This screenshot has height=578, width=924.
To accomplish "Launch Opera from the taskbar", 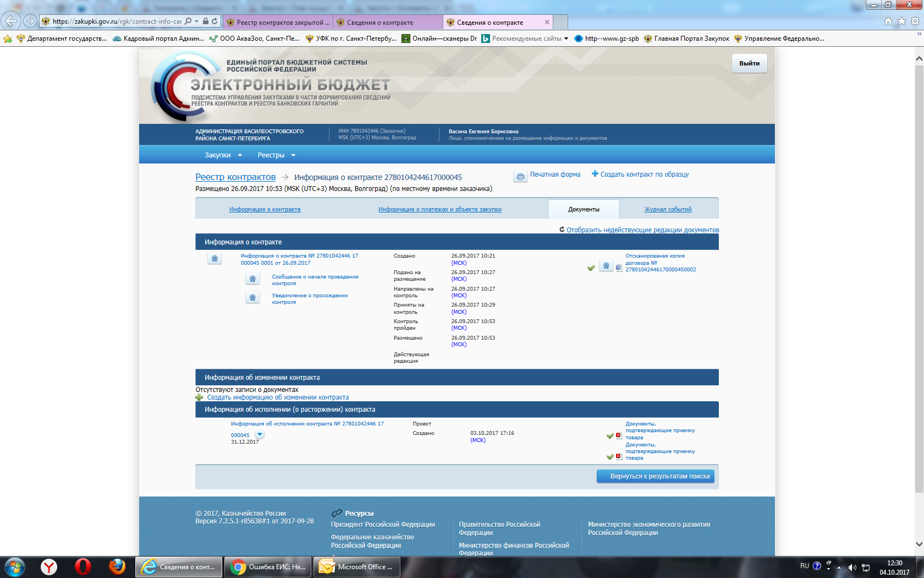I will pyautogui.click(x=83, y=567).
